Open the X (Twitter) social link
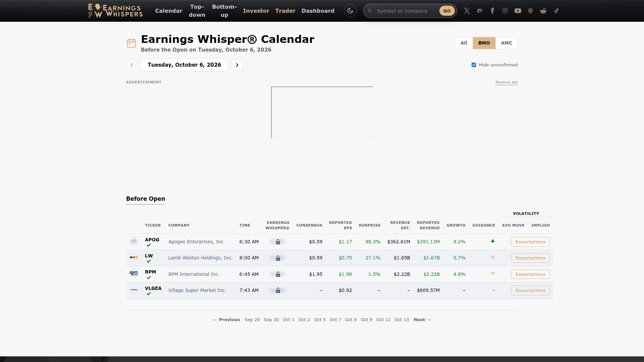Image resolution: width=644 pixels, height=362 pixels. click(x=467, y=11)
